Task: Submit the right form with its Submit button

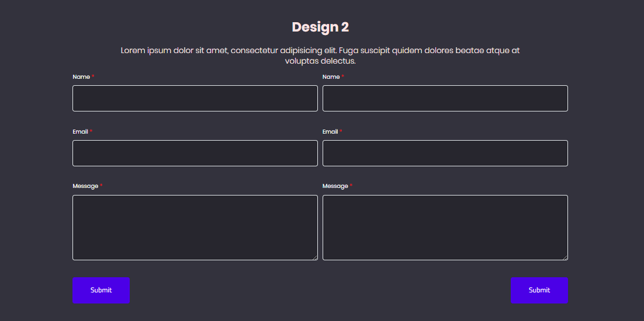Action: (x=539, y=290)
